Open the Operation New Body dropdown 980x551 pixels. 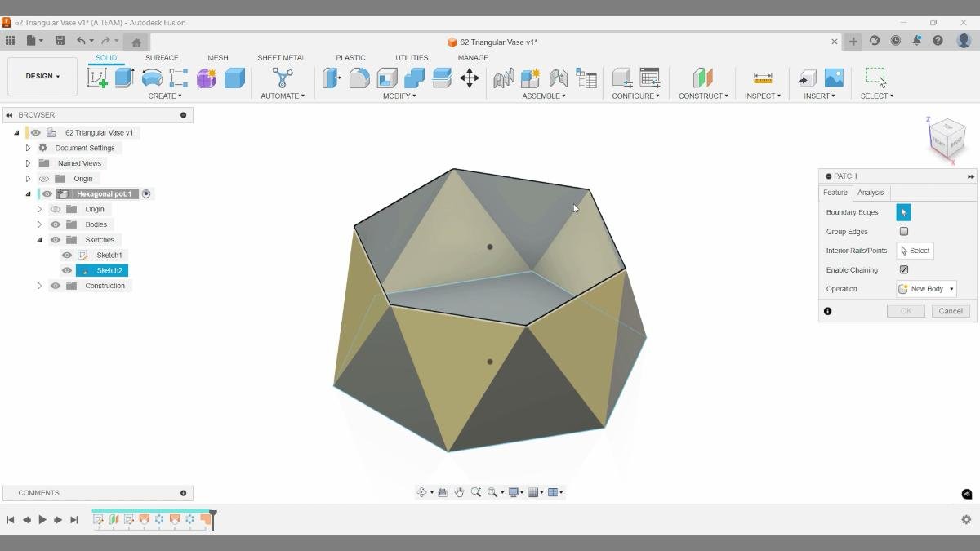(925, 288)
